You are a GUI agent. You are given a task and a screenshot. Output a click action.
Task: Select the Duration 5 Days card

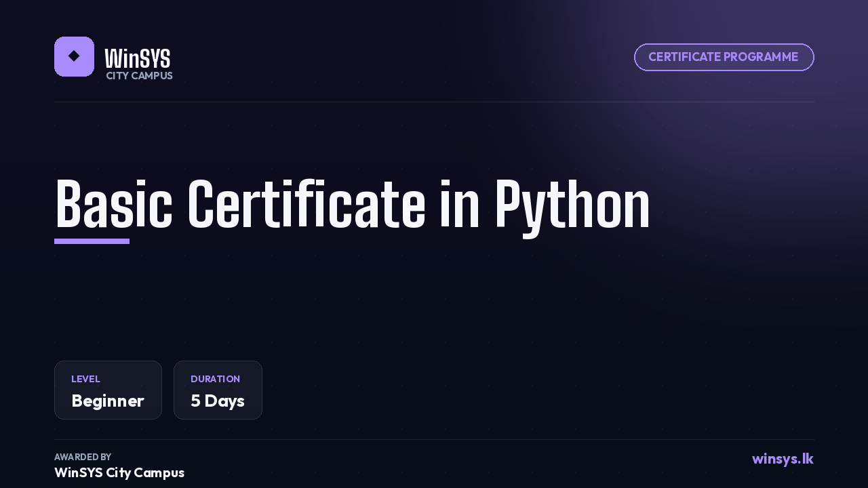218,390
